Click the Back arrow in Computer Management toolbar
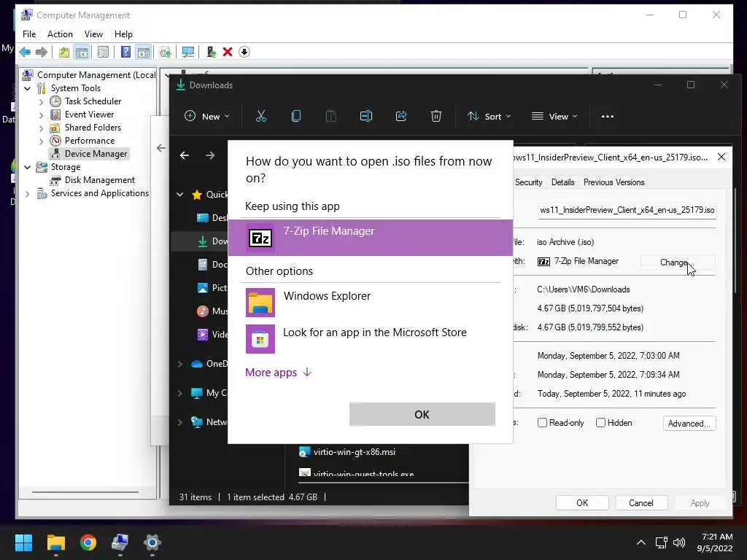The image size is (747, 560). pos(25,52)
